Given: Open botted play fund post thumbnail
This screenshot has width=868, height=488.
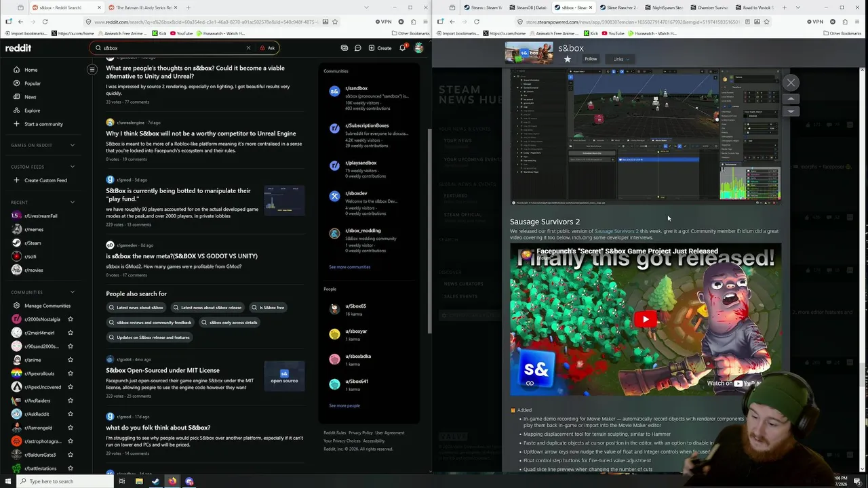Looking at the screenshot, I should click(x=284, y=201).
